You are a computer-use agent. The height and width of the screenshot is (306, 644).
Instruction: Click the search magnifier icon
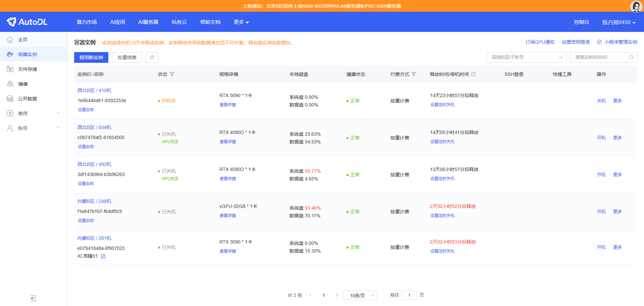[631, 57]
